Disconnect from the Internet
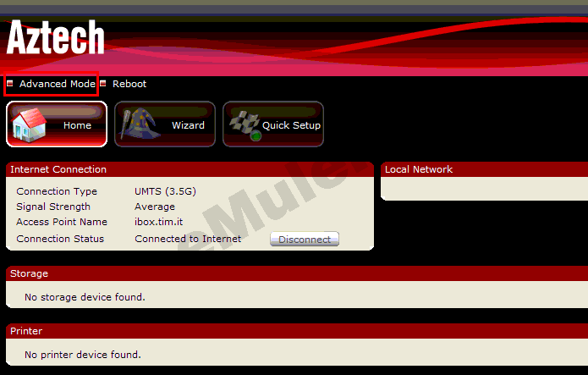This screenshot has width=588, height=375. pos(305,239)
